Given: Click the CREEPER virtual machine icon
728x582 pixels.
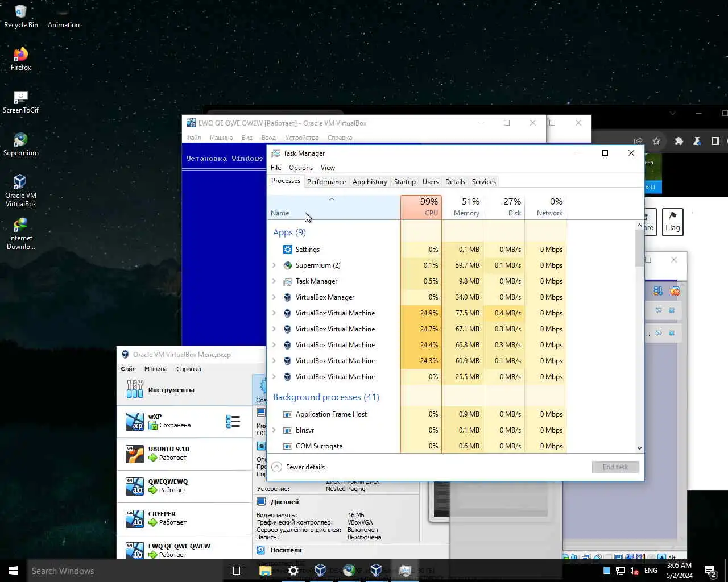Looking at the screenshot, I should coord(135,519).
